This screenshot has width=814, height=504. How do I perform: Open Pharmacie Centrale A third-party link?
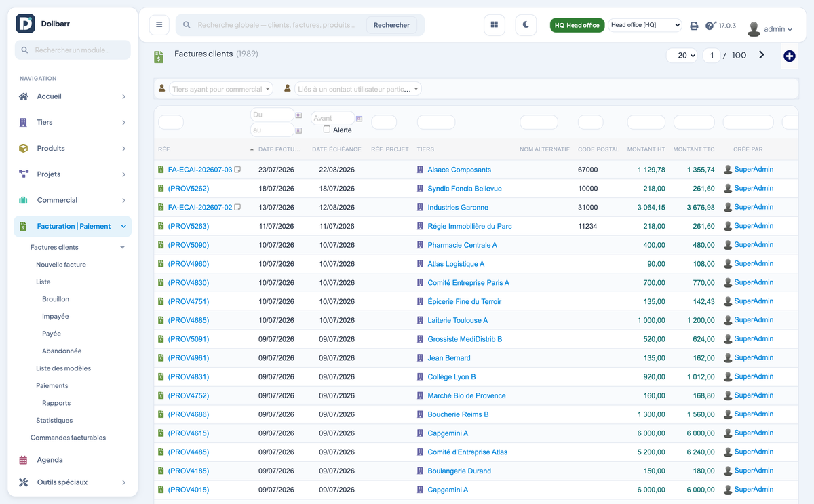pos(462,245)
